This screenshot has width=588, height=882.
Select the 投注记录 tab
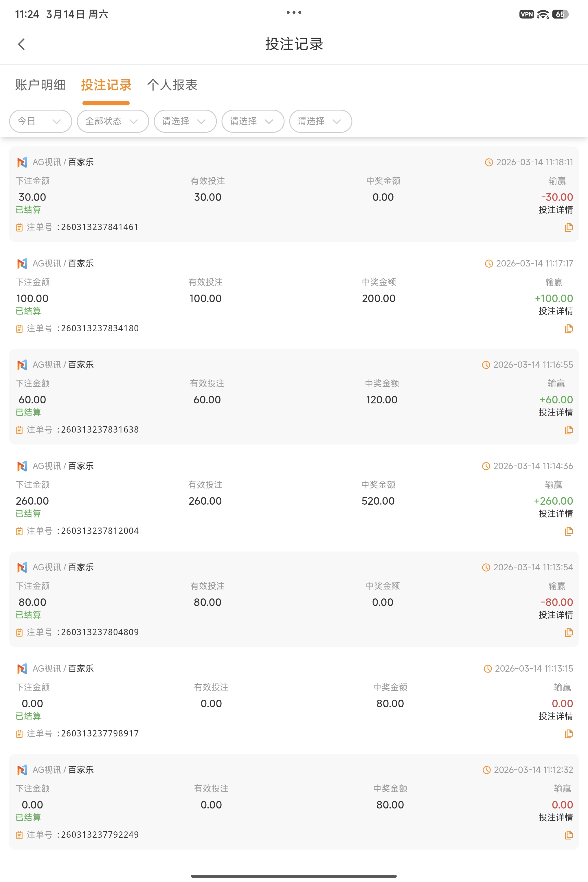click(106, 85)
